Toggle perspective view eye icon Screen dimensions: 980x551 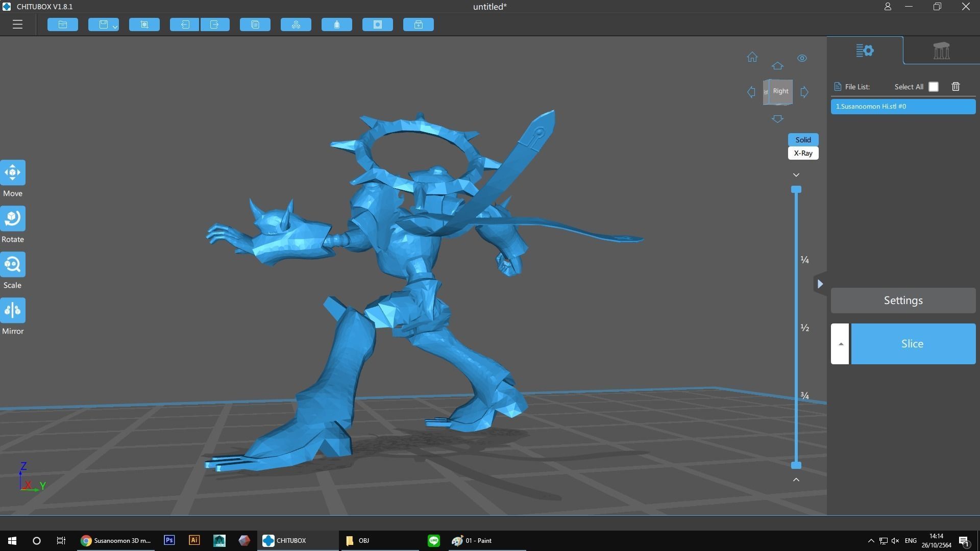tap(802, 58)
